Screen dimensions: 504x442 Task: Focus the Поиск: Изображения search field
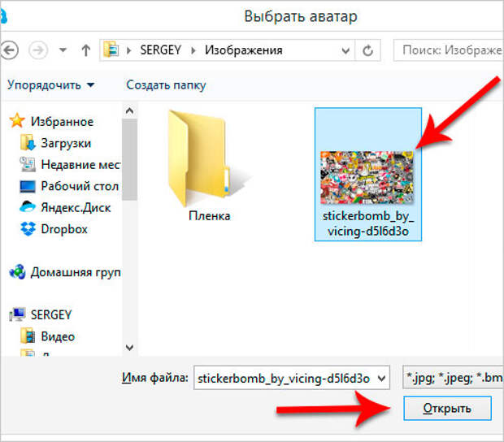(x=449, y=50)
